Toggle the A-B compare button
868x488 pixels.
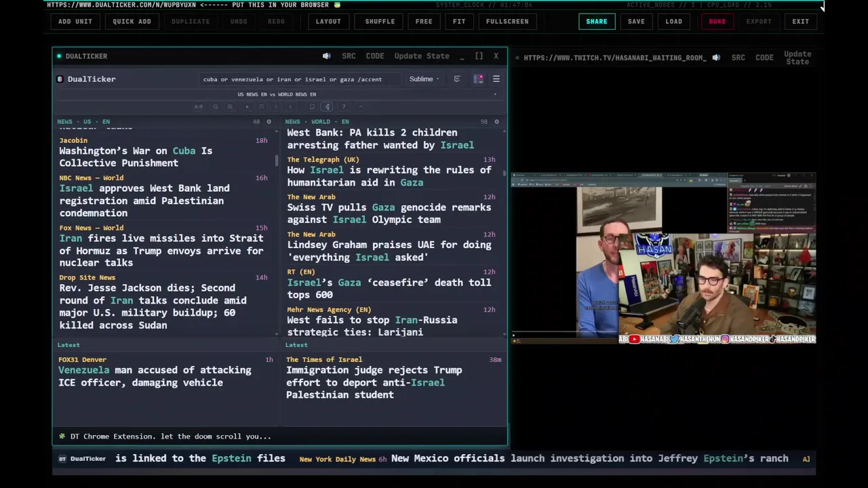(x=198, y=106)
